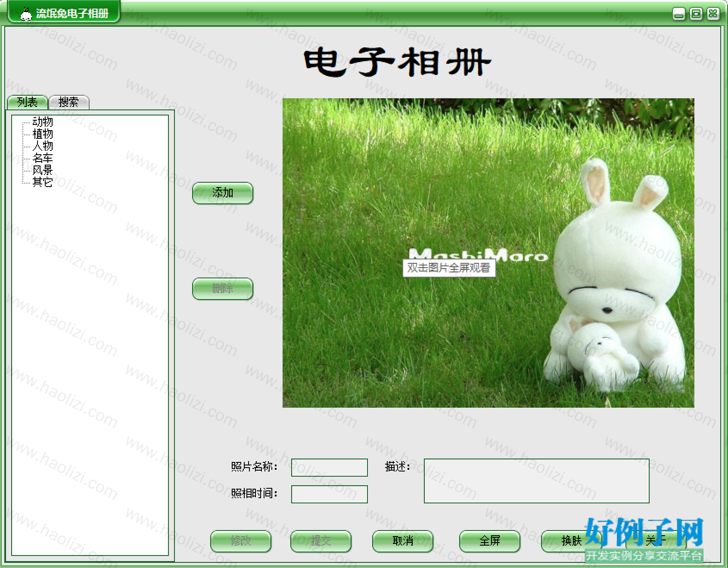Maximize the 流氓兔电子相册 window

pos(696,14)
